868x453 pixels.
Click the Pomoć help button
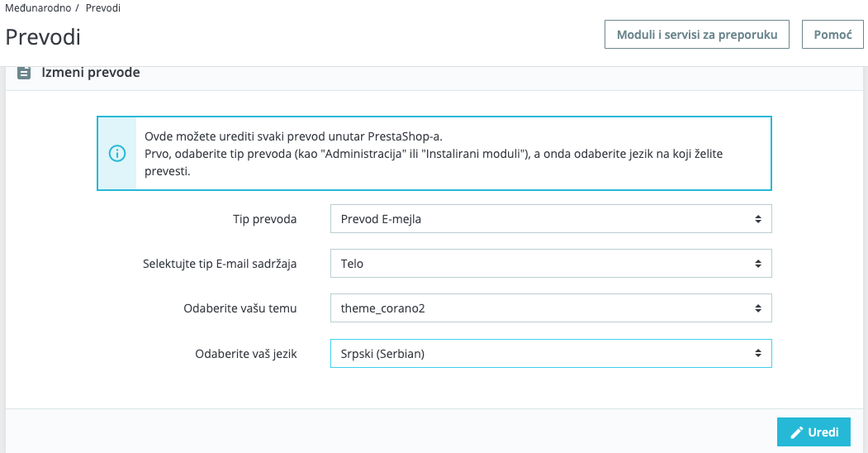pyautogui.click(x=832, y=36)
